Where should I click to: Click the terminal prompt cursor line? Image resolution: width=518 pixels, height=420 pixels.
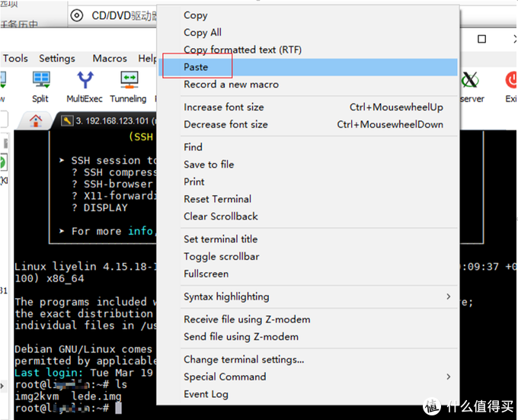coord(68,408)
